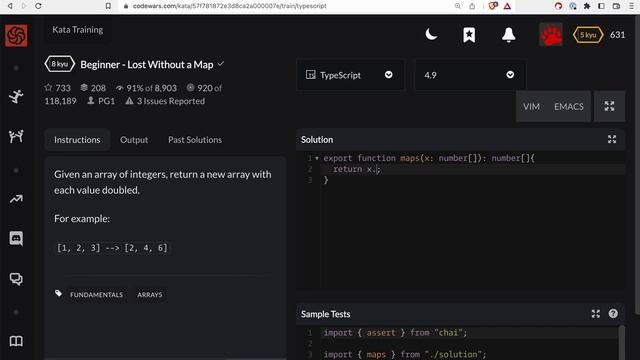Open the Brave shields icon

(493, 6)
